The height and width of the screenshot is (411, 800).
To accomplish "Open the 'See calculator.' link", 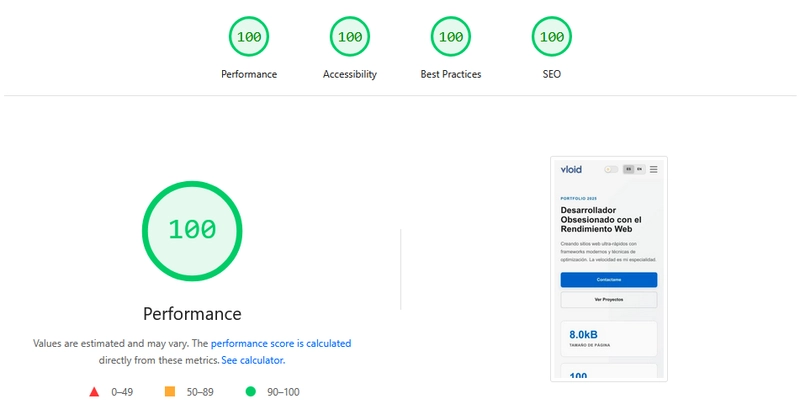I will pyautogui.click(x=253, y=360).
